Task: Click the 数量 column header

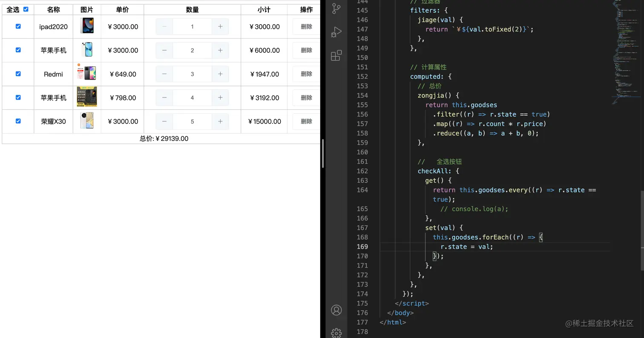Action: pos(193,9)
